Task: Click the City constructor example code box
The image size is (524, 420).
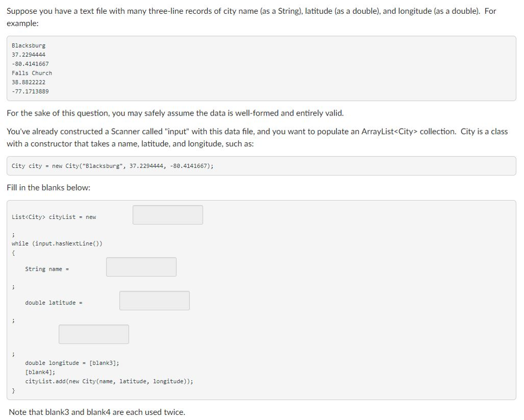Action: click(x=112, y=165)
